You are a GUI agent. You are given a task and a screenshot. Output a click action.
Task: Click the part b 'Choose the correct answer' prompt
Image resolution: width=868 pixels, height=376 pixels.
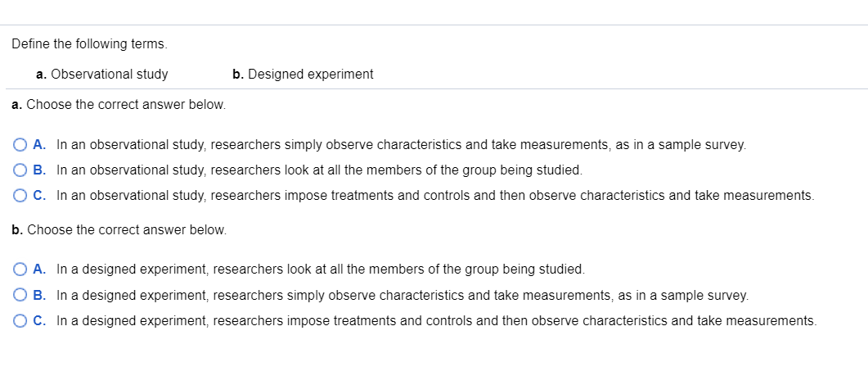point(119,230)
